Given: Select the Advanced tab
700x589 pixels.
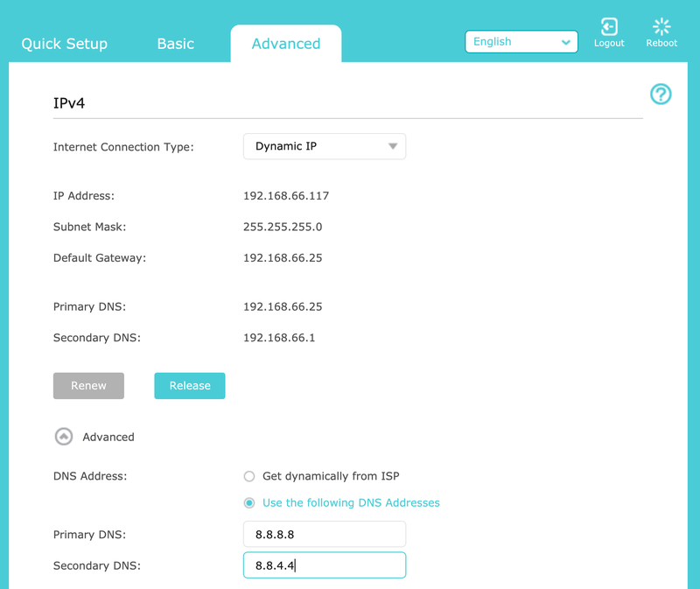Looking at the screenshot, I should pos(286,44).
